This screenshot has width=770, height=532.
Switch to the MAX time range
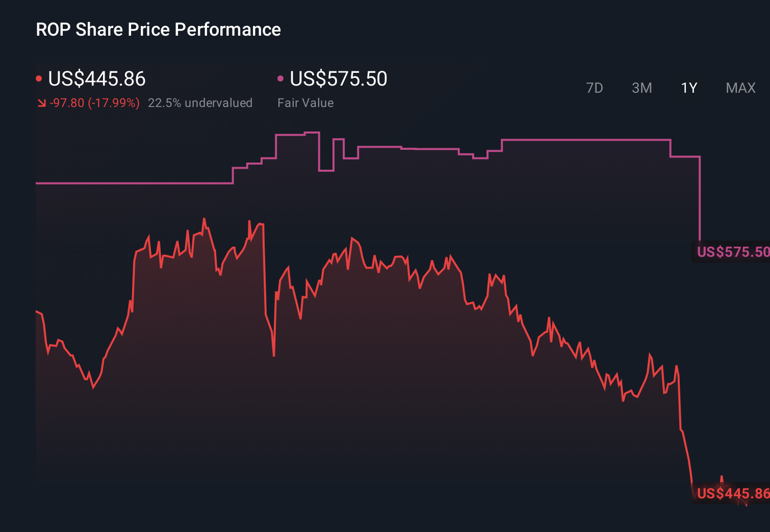point(740,88)
